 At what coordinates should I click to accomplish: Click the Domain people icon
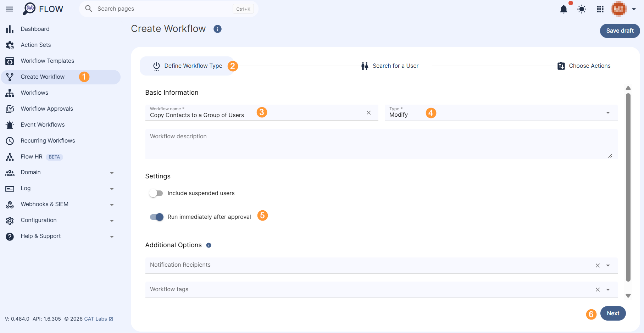click(x=10, y=173)
